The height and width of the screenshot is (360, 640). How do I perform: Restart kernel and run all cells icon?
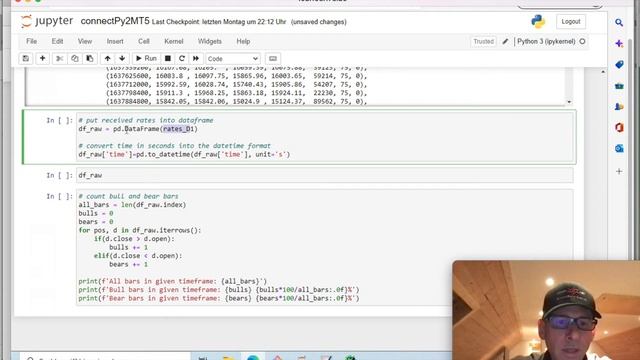pyautogui.click(x=196, y=58)
